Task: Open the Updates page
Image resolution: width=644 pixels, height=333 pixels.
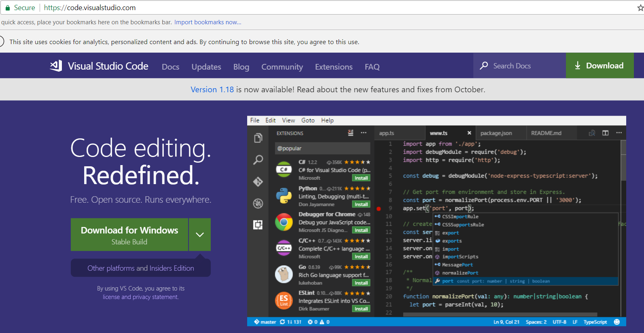Action: [x=206, y=67]
